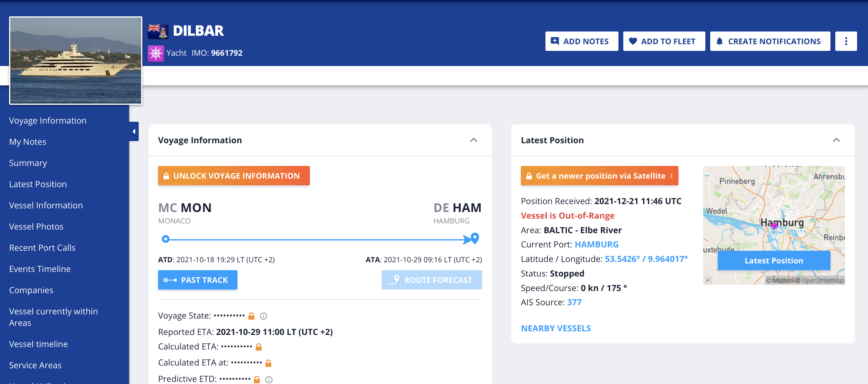Open the DILBAR yacht photo thumbnail
Screen dimensions: 868x384
tap(75, 60)
